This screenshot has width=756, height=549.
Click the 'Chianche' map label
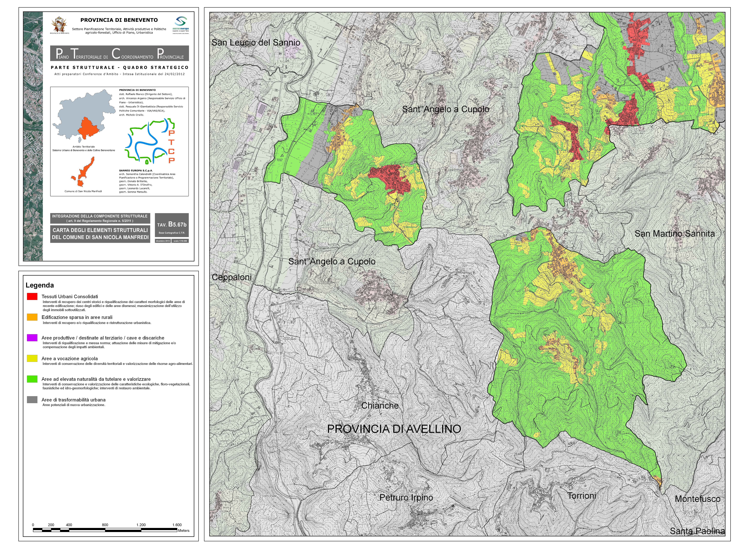tap(380, 406)
